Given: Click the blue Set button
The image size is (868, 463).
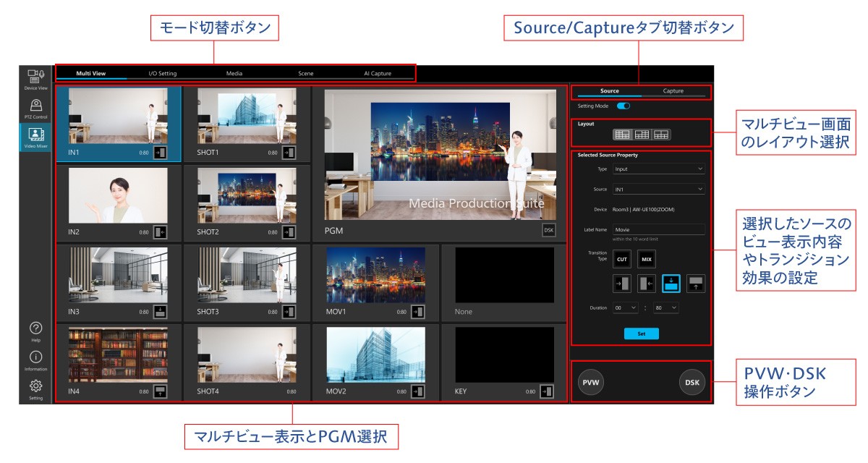Looking at the screenshot, I should (641, 334).
